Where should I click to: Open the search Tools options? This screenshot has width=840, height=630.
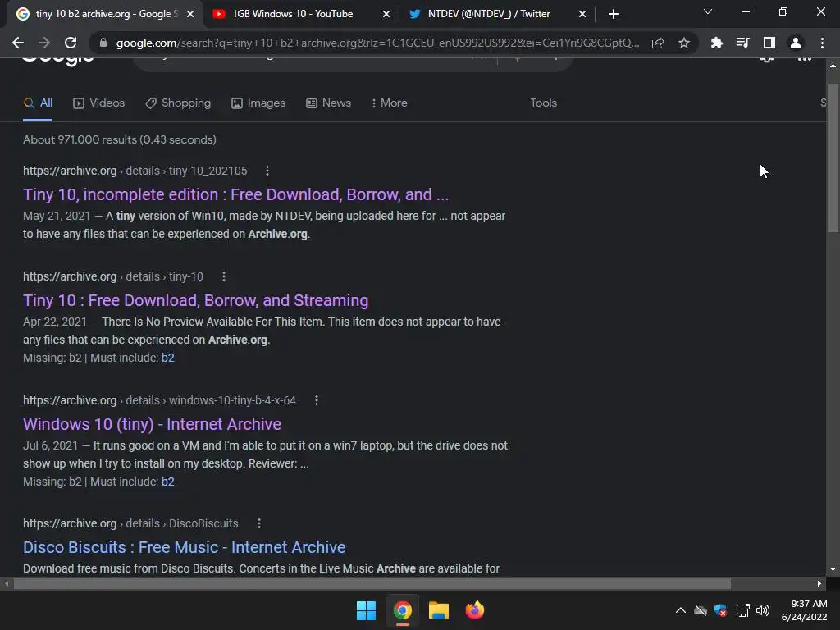543,103
